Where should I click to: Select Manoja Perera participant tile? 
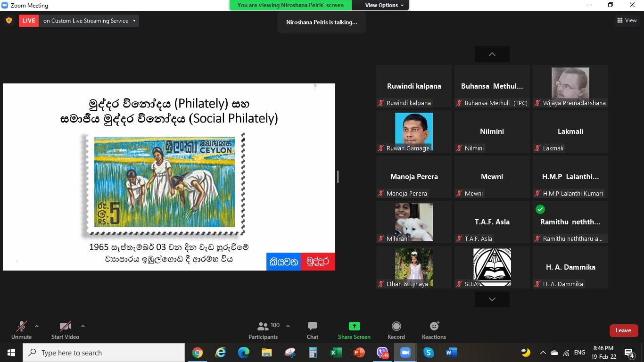[414, 177]
